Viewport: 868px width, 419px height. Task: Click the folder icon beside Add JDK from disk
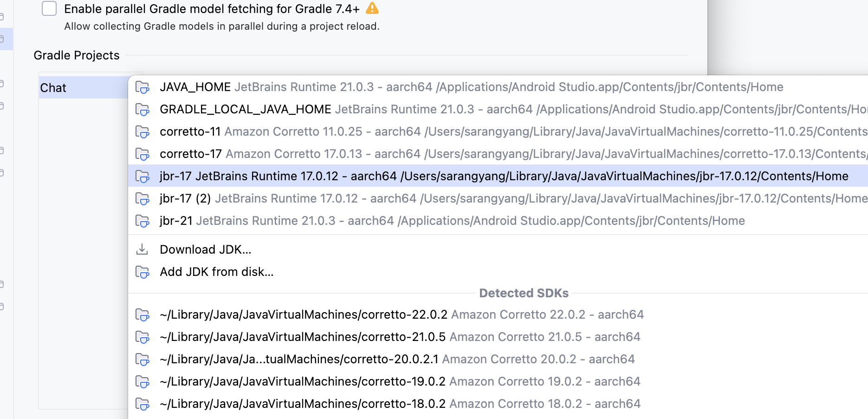[x=142, y=272]
